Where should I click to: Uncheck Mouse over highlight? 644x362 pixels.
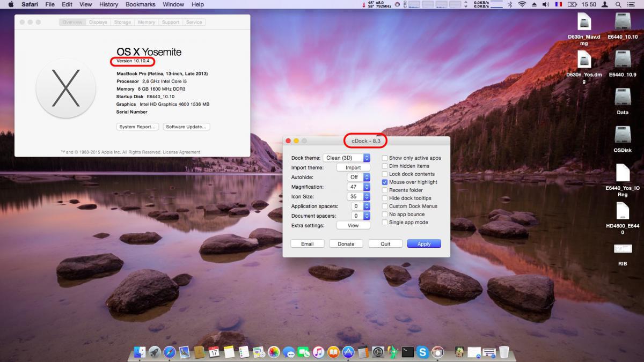click(x=384, y=182)
